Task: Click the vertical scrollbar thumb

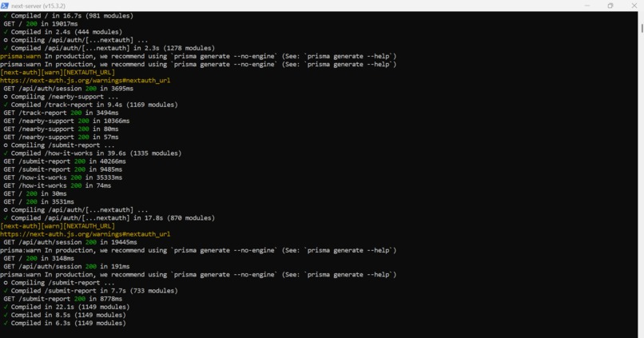Action: pyautogui.click(x=642, y=28)
